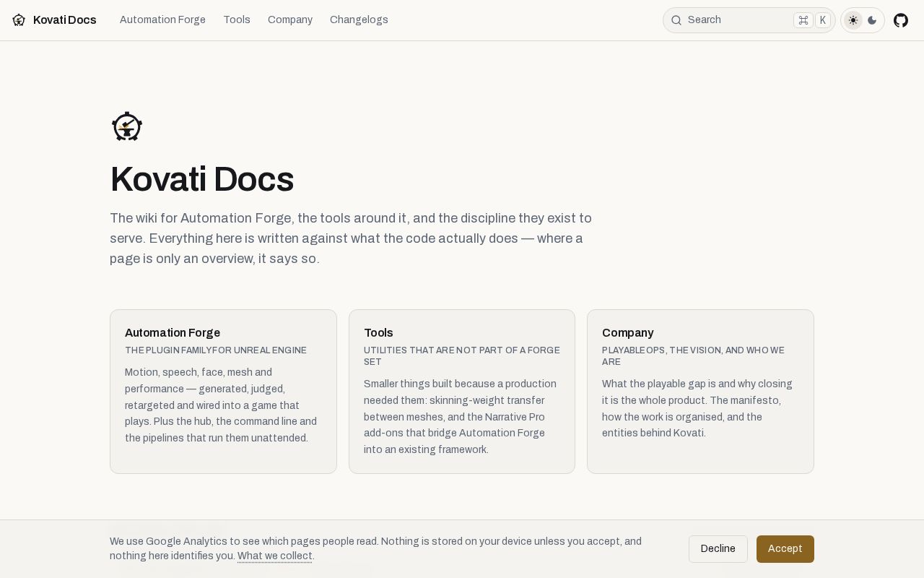Click 'PLAYABLEOPS, THE VISION, AND WHO WE ARE' subtitle

coord(694,356)
